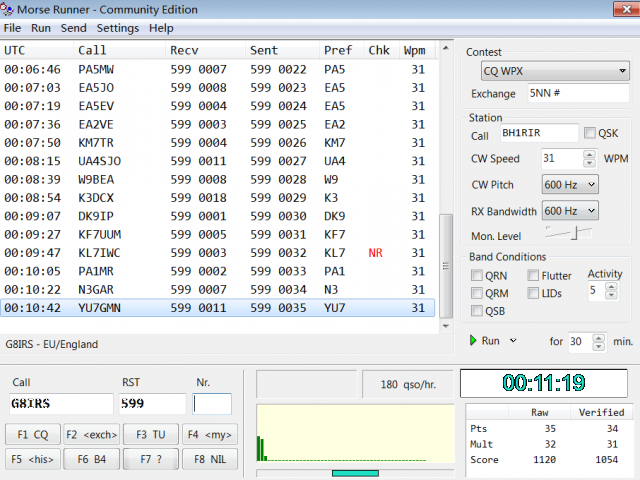Click the F3 TU button
640x480 pixels.
151,435
